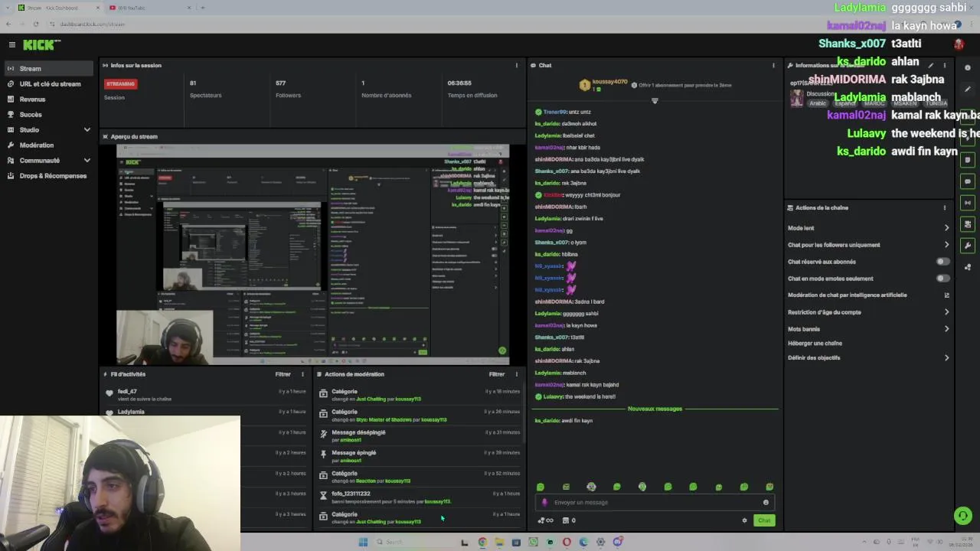Screen dimensions: 980x551
Task: Select Stream in the sidebar
Action: (50, 68)
